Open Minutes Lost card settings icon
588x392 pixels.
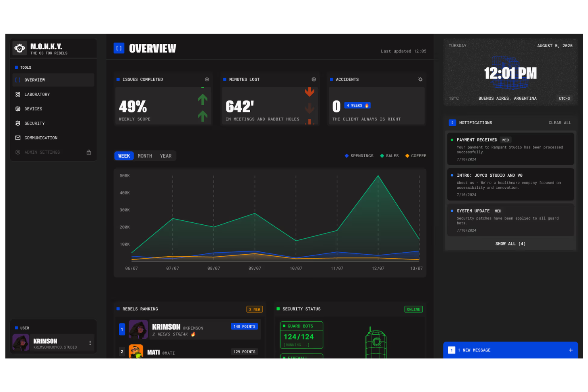tap(314, 79)
